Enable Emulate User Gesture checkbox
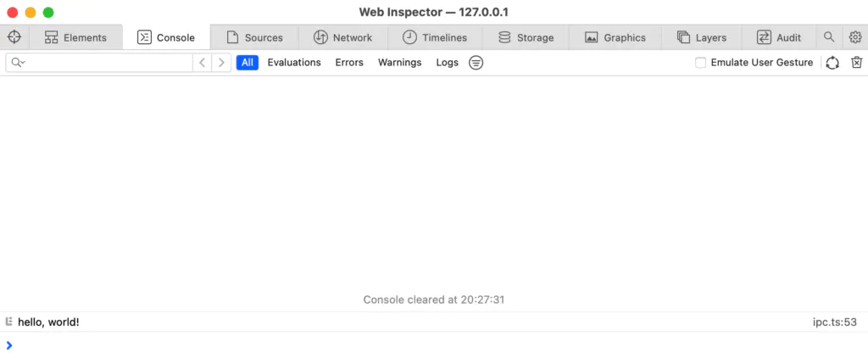Screen dimensions: 868x358 (701, 63)
